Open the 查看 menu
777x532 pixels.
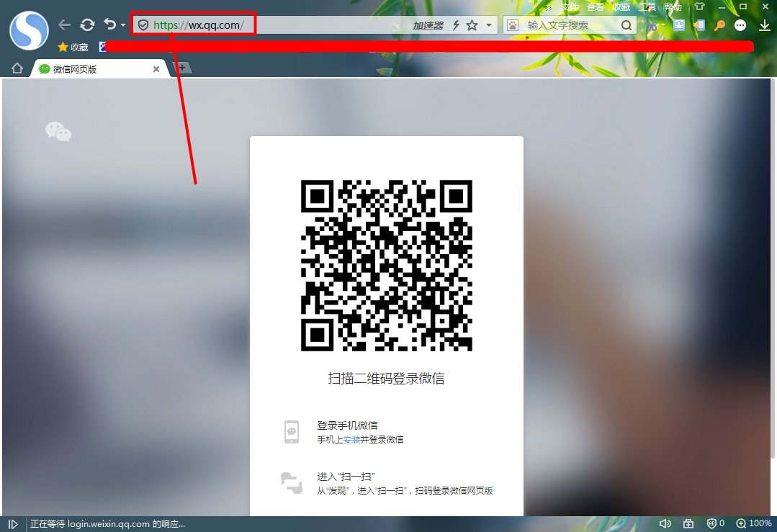pyautogui.click(x=595, y=7)
